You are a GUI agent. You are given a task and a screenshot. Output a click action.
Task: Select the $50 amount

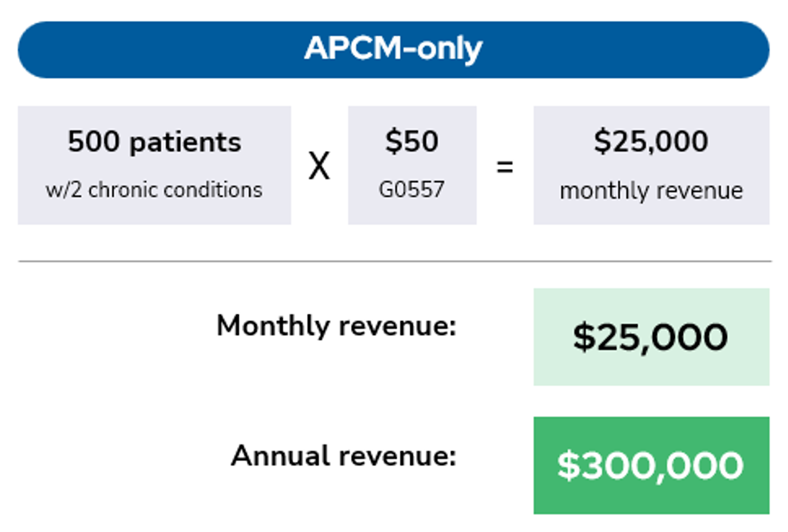pos(412,141)
